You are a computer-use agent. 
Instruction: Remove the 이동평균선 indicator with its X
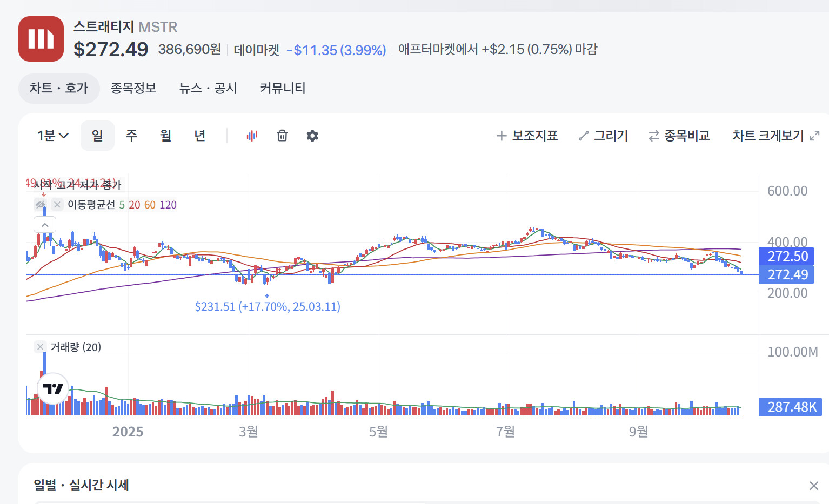click(x=57, y=205)
